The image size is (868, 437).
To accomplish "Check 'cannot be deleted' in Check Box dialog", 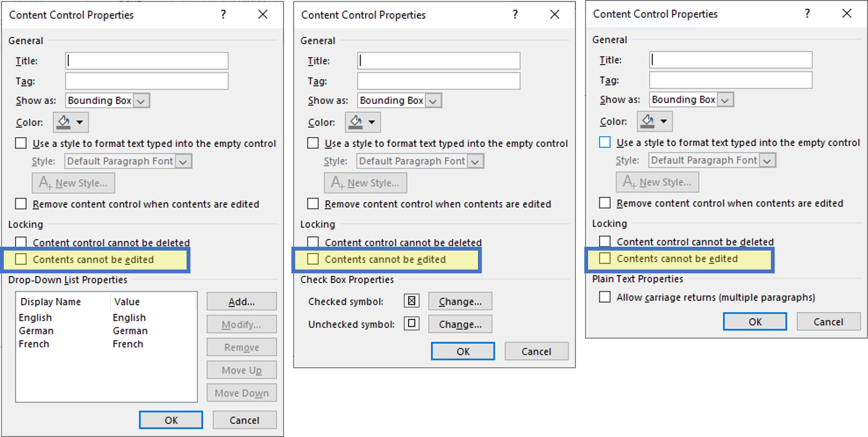I will (313, 242).
